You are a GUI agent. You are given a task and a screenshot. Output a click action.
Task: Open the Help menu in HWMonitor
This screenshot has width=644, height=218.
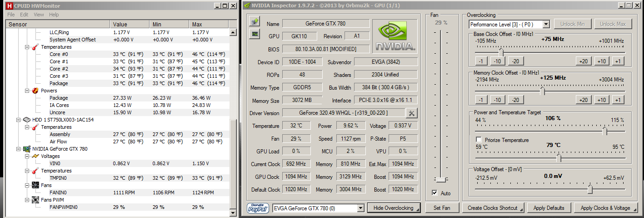(54, 15)
